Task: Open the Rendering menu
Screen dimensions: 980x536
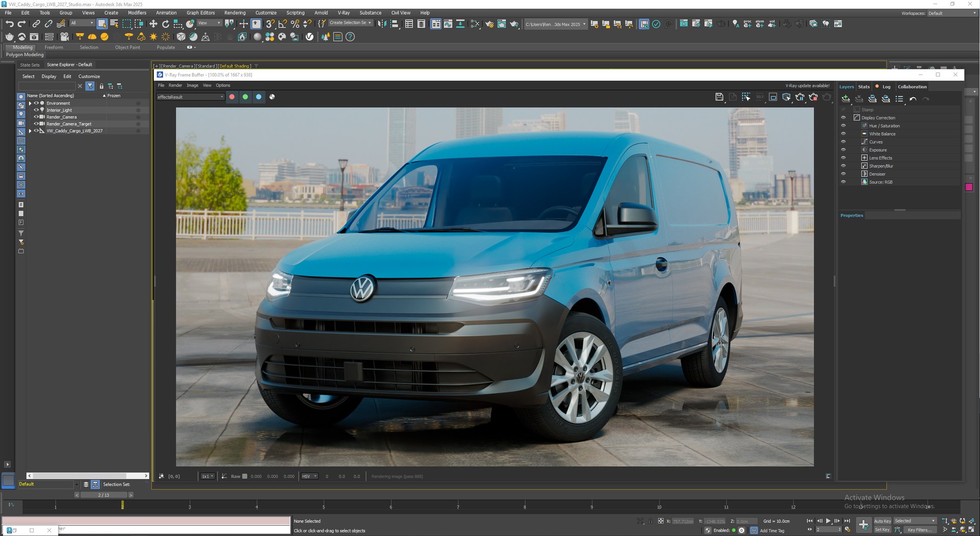Action: tap(235, 13)
